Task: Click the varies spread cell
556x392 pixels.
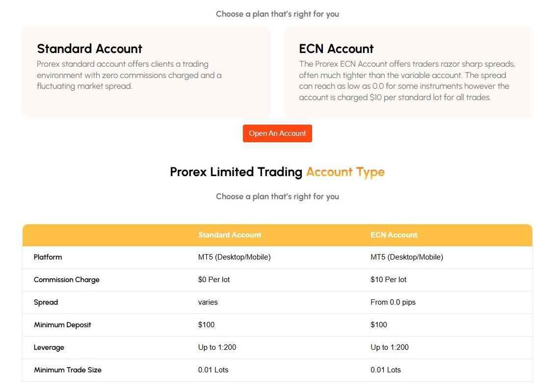Action: click(208, 302)
